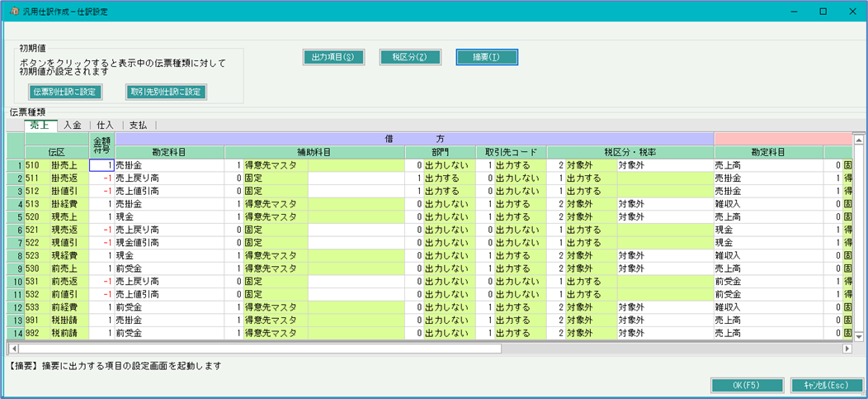The image size is (868, 399).
Task: Switch to the 仕入 tab
Action: pyautogui.click(x=105, y=125)
